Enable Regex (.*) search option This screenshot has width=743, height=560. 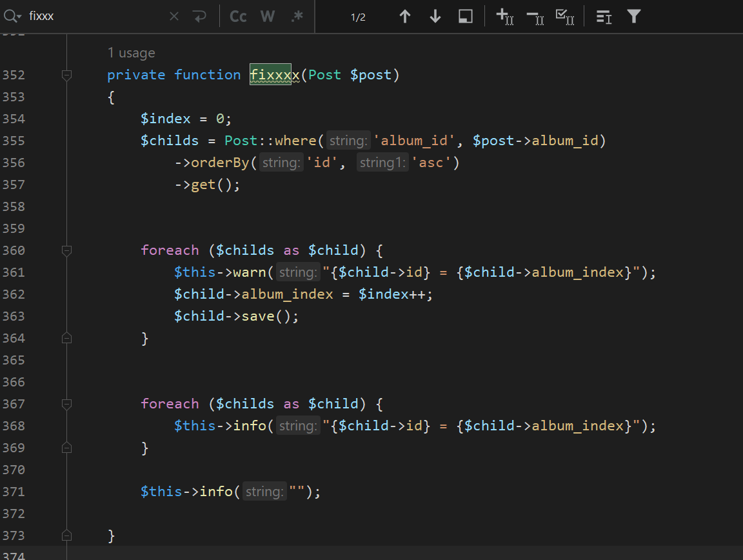pos(297,17)
